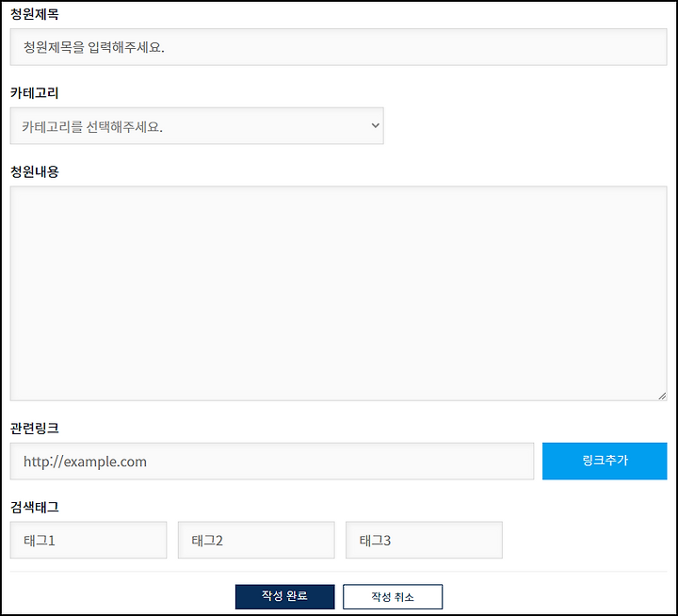The width and height of the screenshot is (678, 616).
Task: Click the 청원내용 content text area
Action: pyautogui.click(x=339, y=293)
